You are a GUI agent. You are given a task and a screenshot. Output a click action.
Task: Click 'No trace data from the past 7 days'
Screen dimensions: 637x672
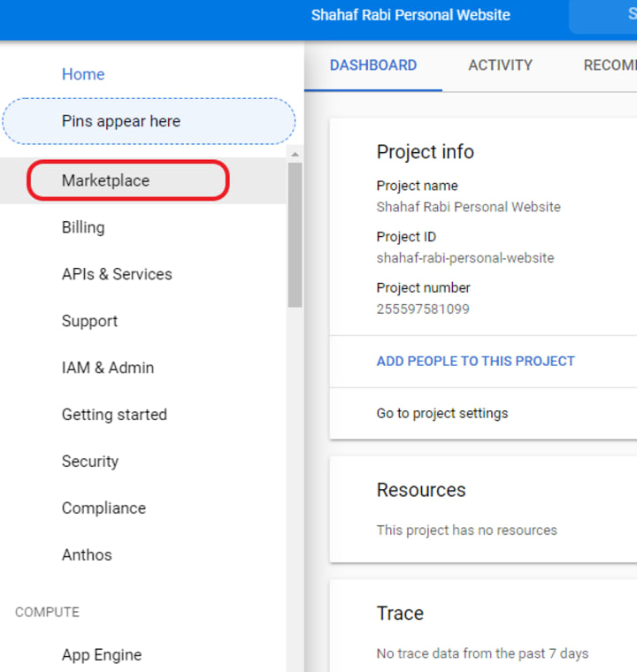pos(482,653)
